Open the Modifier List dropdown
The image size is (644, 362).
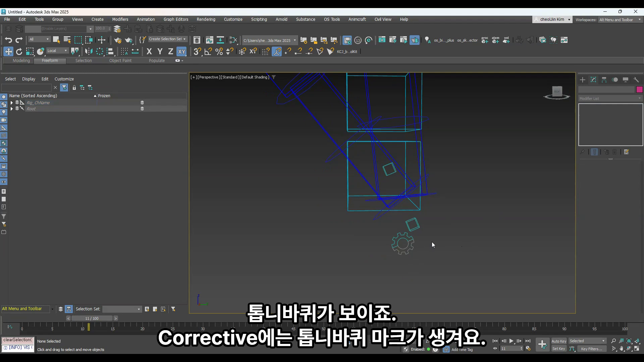[x=610, y=99]
